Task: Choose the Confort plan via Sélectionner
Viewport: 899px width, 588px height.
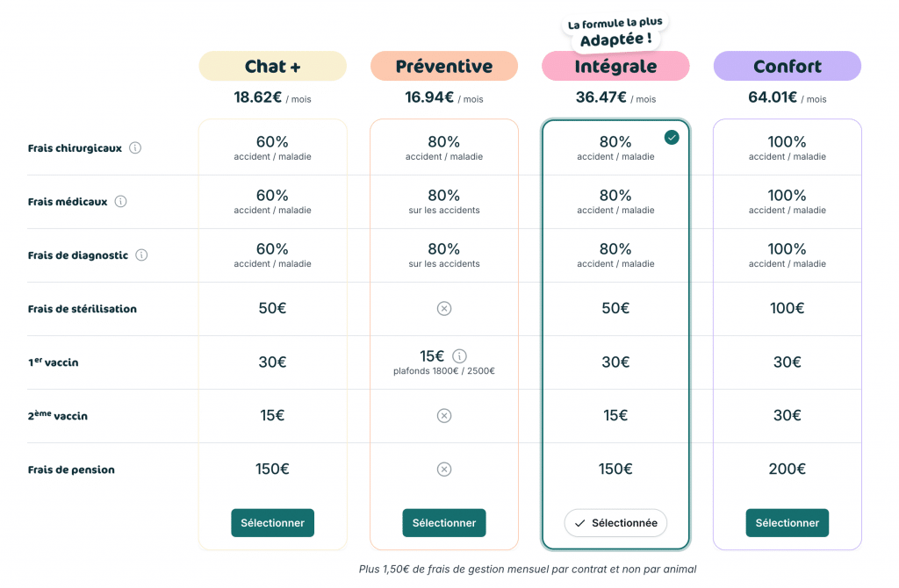Action: tap(787, 522)
